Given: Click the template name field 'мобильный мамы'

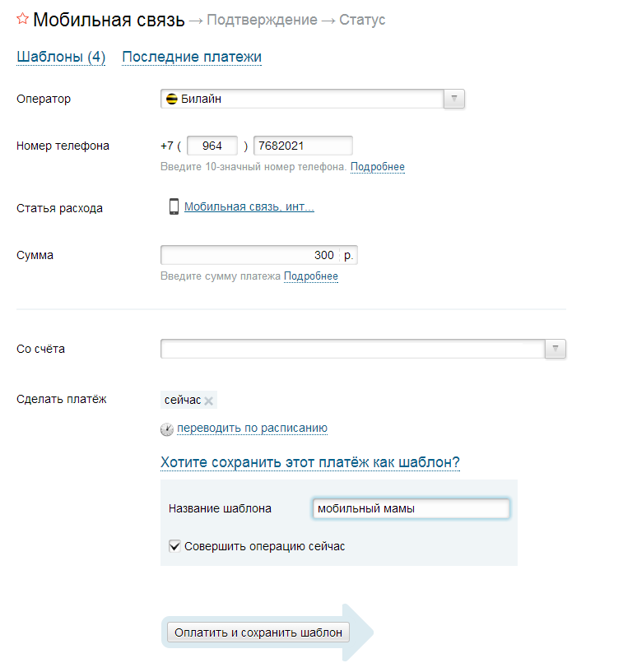Looking at the screenshot, I should 411,508.
